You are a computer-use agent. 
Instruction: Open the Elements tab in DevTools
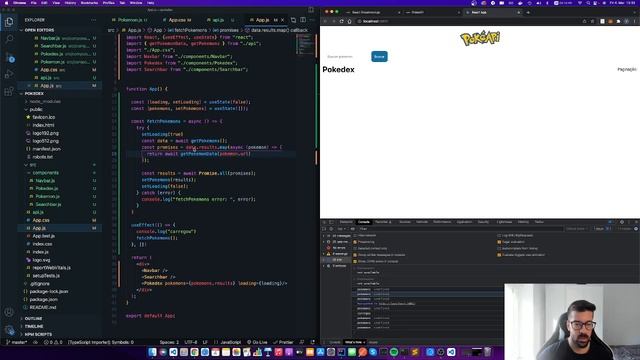tap(346, 222)
